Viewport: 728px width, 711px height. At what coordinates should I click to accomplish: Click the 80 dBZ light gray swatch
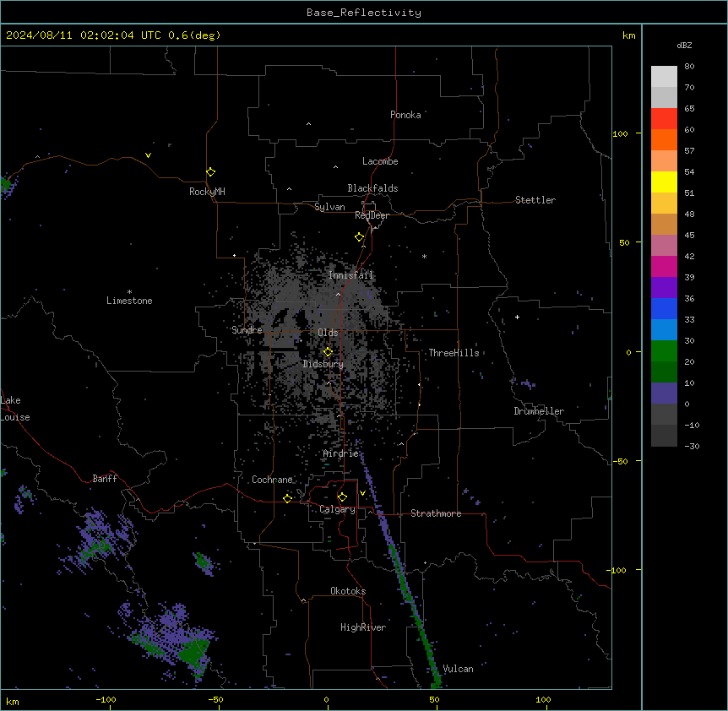664,77
